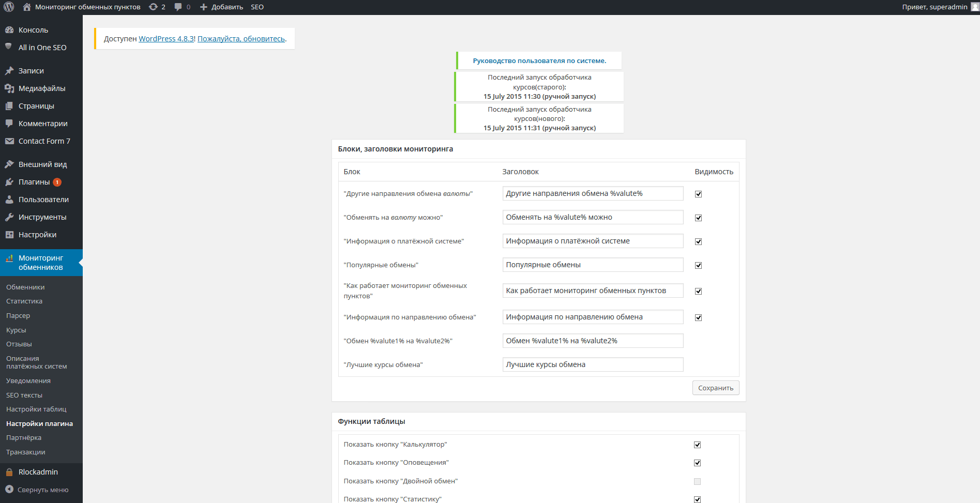Edit Как работает мониторинг обменных пунктов field
Viewport: 980px width, 503px height.
593,291
